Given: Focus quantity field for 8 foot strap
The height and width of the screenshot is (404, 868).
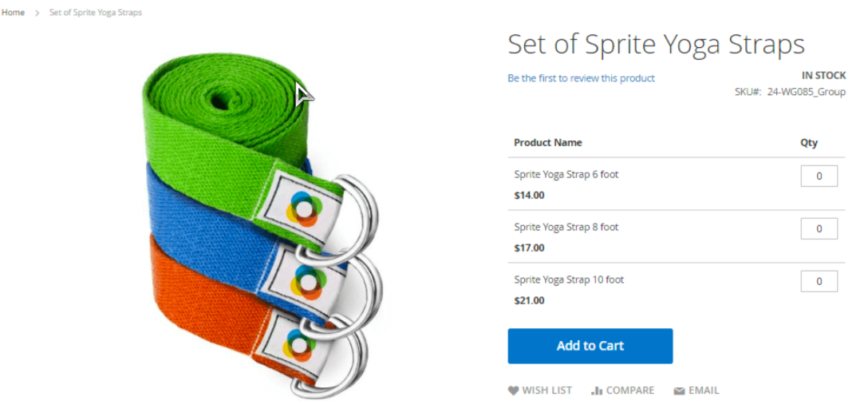Looking at the screenshot, I should click(x=819, y=228).
